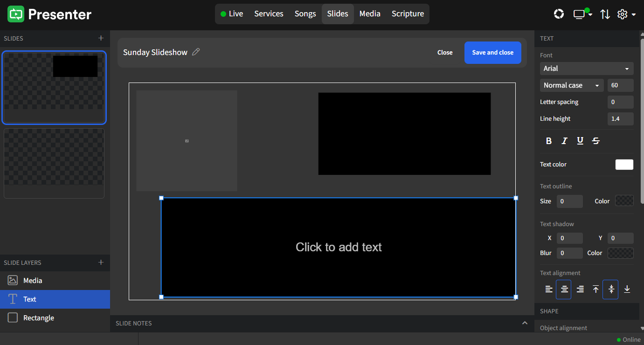Apply italic formatting to the text
Screen dimensions: 644x345
564,140
